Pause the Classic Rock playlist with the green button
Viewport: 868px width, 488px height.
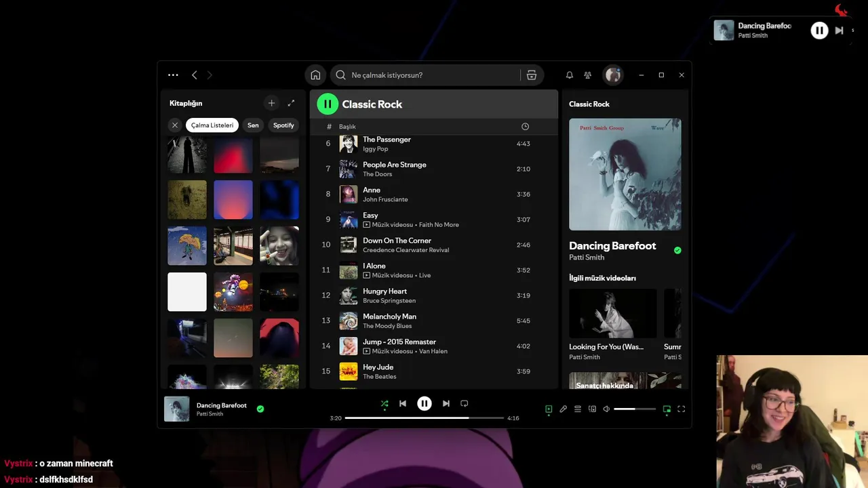pyautogui.click(x=328, y=104)
